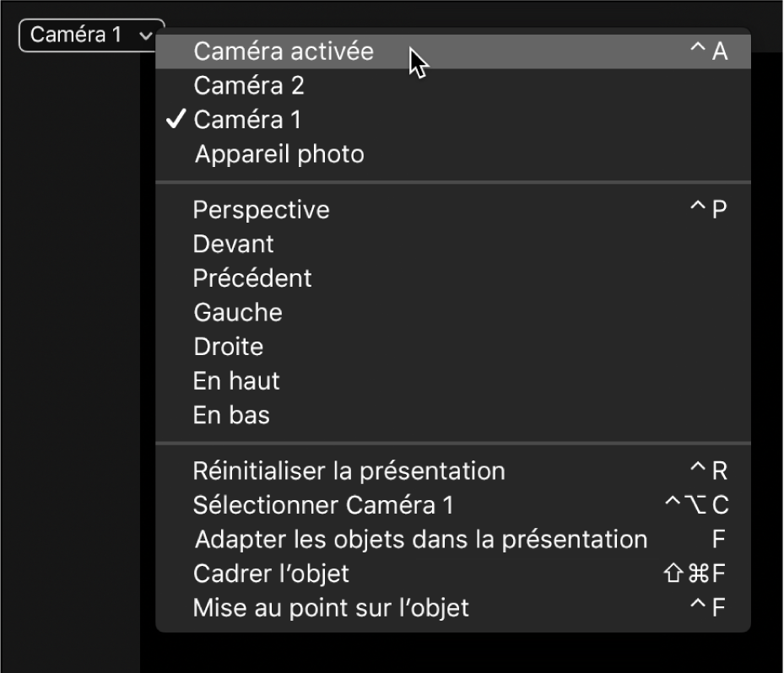Screen dimensions: 784x673
Task: Click Sélectionner Caméra 1
Action: pos(321,504)
